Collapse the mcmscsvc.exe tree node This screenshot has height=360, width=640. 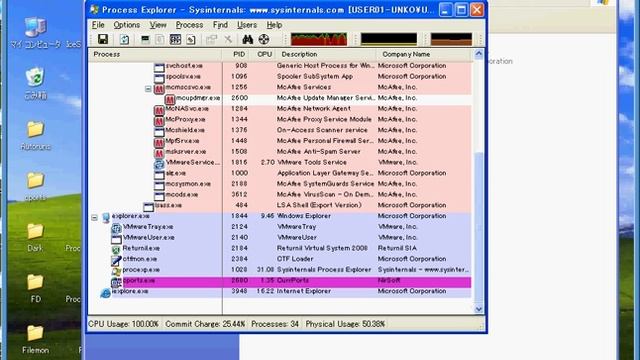point(148,89)
